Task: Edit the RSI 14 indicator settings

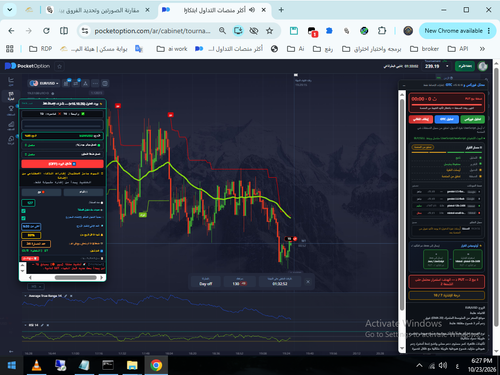Action: 42,325
